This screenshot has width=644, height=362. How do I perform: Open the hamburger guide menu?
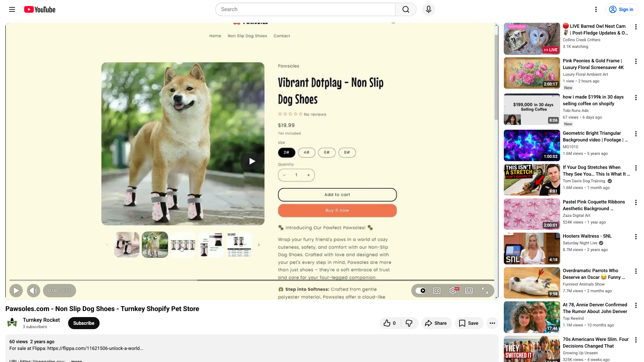12,9
